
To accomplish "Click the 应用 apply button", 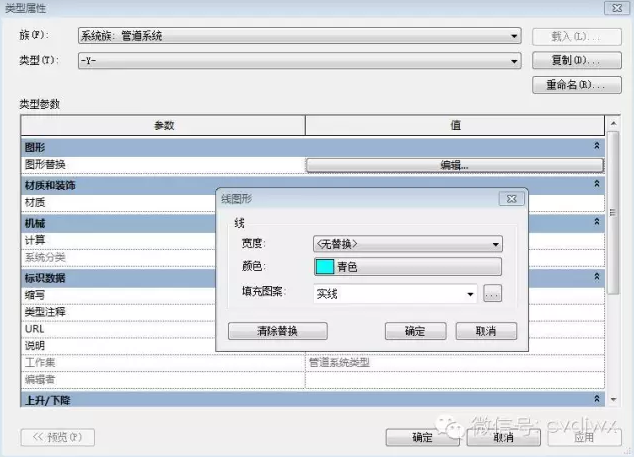I will [x=584, y=437].
